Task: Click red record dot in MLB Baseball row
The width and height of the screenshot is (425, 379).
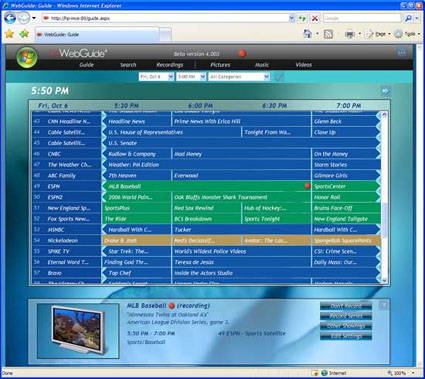Action: pyautogui.click(x=307, y=186)
